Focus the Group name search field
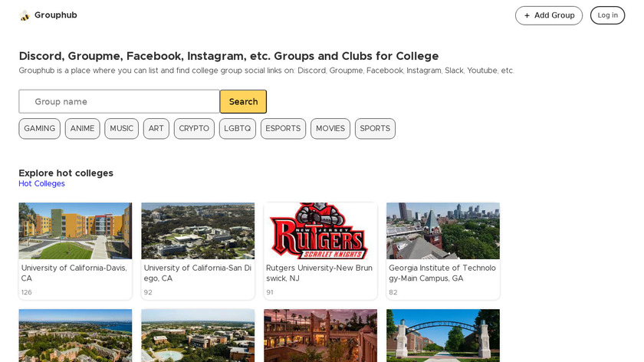 click(x=120, y=101)
